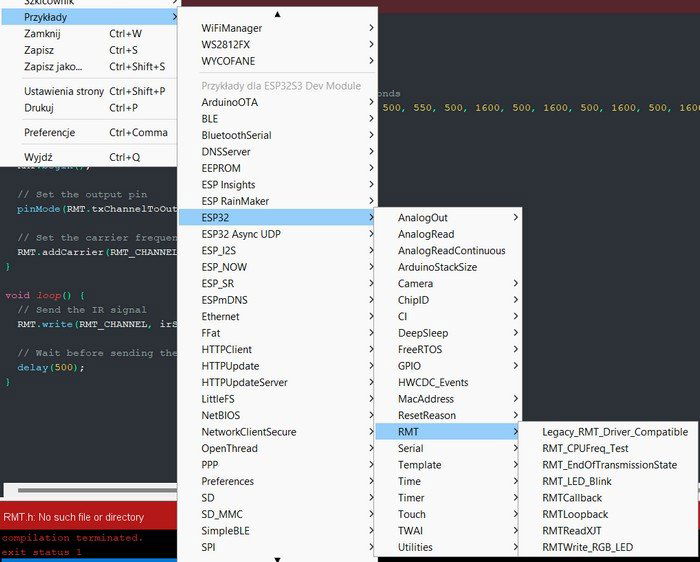Expand the WiFiManager examples
Image resolution: width=700 pixels, height=562 pixels.
point(277,28)
